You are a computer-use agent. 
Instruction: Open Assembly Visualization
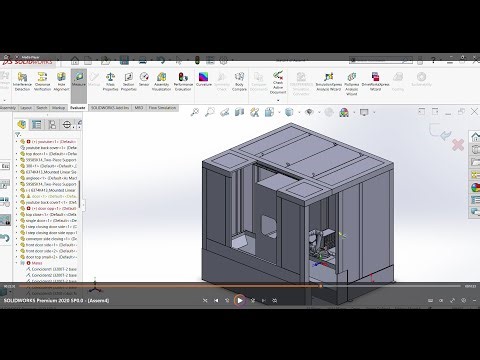(162, 82)
